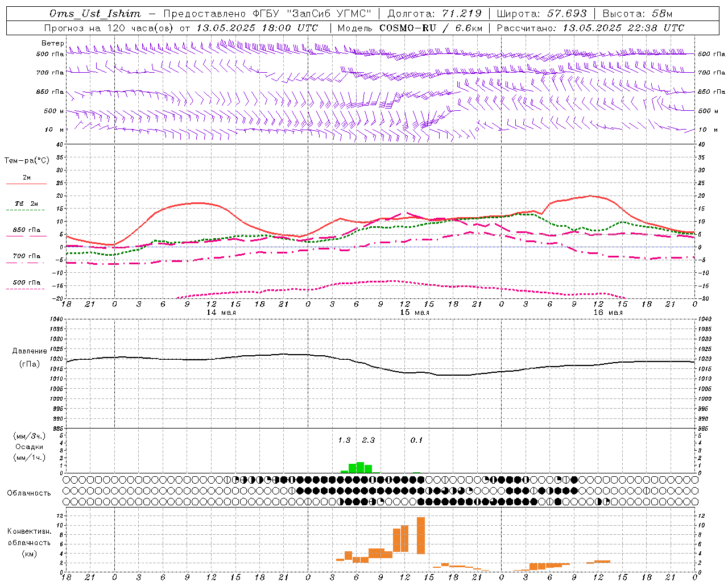Click the computed time 13.05.2025 22:38 UTC
This screenshot has width=728, height=582.
click(x=623, y=28)
